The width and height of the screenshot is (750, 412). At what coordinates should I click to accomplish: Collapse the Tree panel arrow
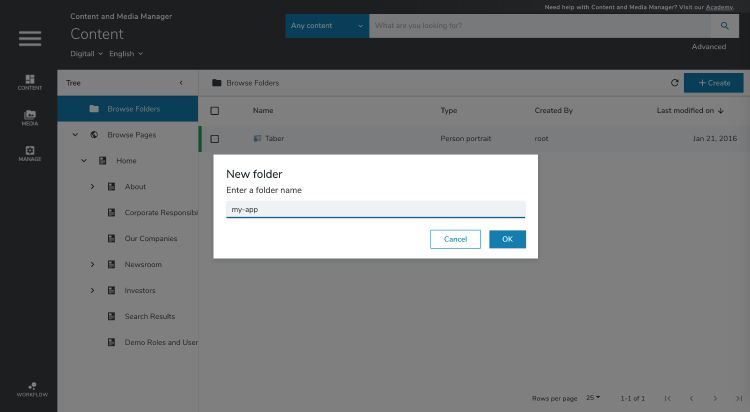pyautogui.click(x=181, y=83)
